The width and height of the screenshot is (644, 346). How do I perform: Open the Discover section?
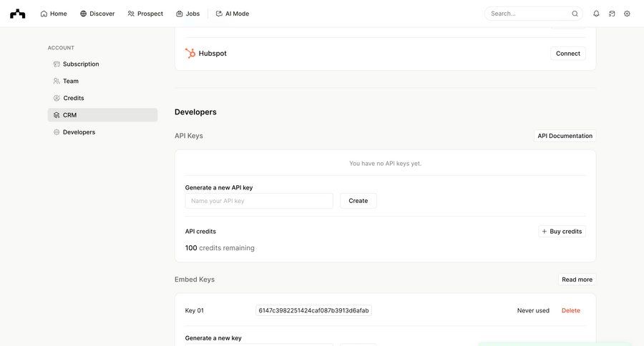[97, 14]
